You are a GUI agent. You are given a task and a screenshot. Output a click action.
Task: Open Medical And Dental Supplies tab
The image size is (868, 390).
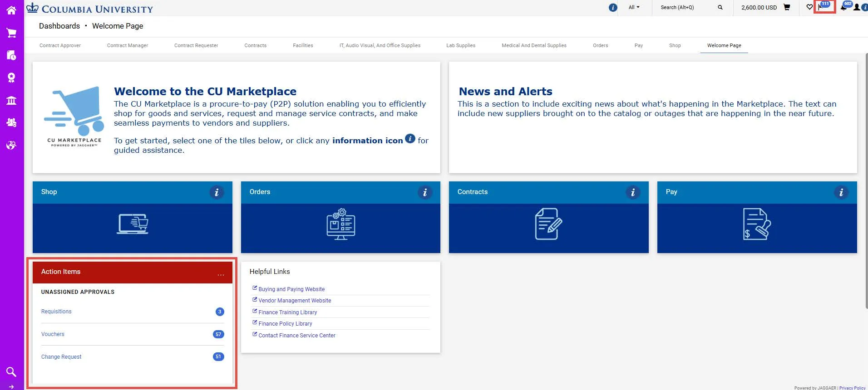coord(534,45)
